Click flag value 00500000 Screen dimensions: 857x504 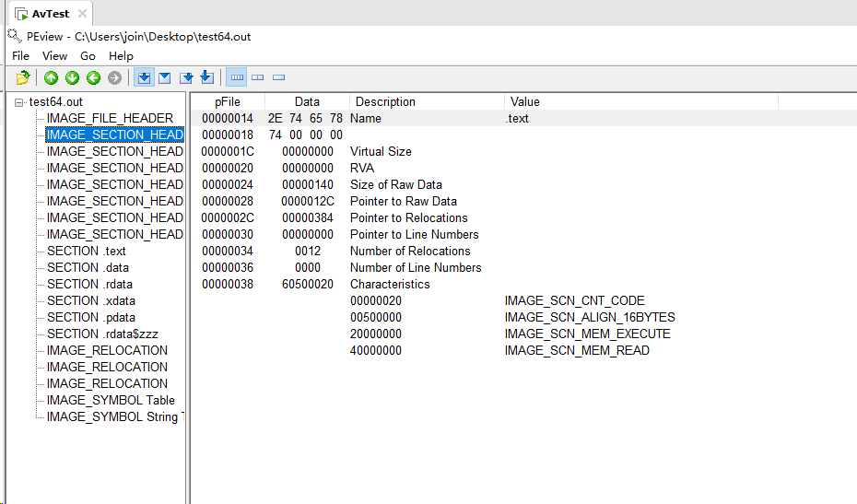[375, 317]
